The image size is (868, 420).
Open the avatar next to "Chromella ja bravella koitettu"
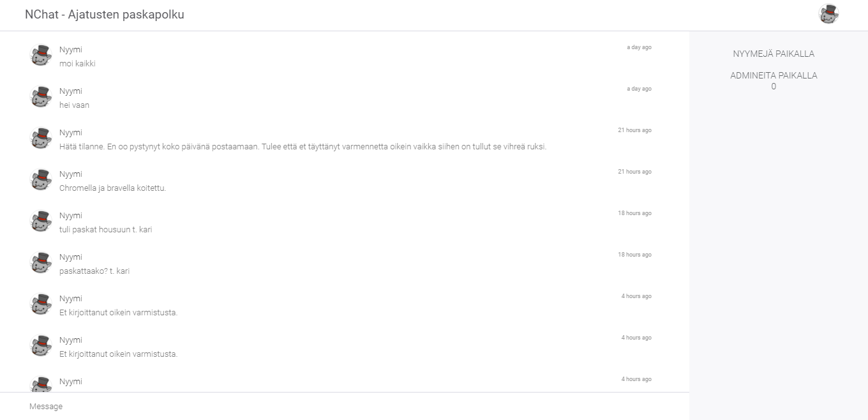coord(41,180)
